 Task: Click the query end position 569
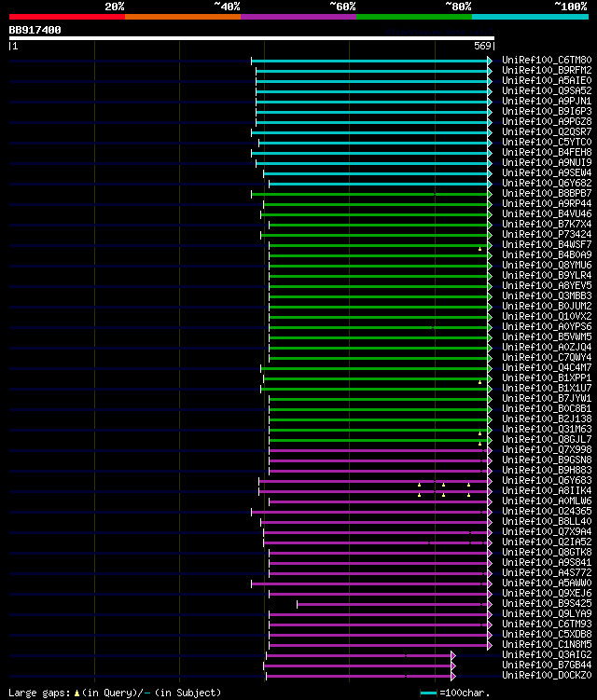482,46
